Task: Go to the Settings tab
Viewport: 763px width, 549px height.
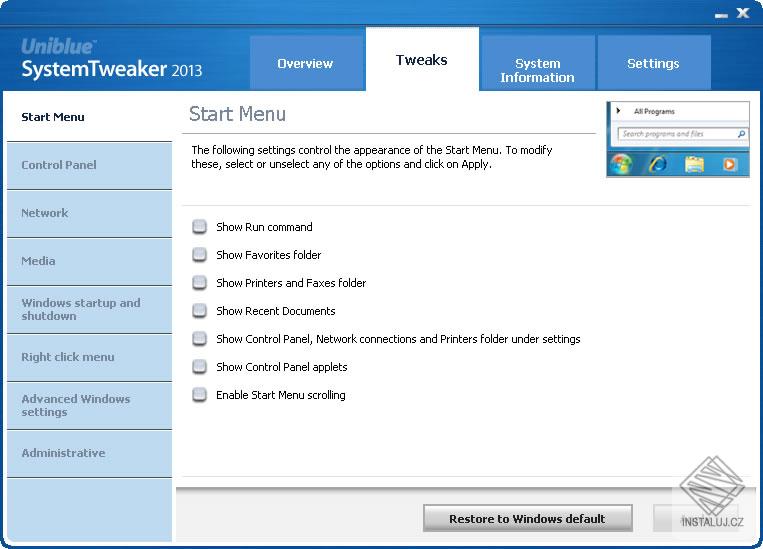Action: point(654,63)
